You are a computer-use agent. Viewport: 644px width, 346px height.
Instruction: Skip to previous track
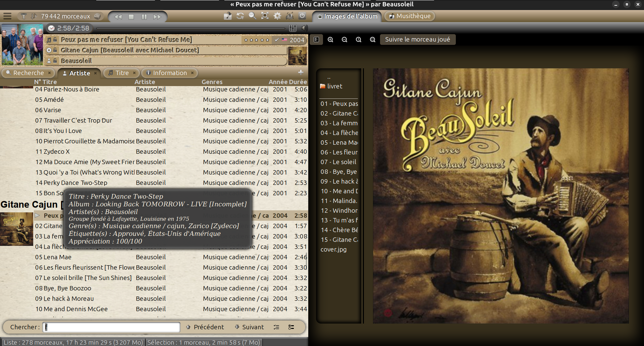118,17
